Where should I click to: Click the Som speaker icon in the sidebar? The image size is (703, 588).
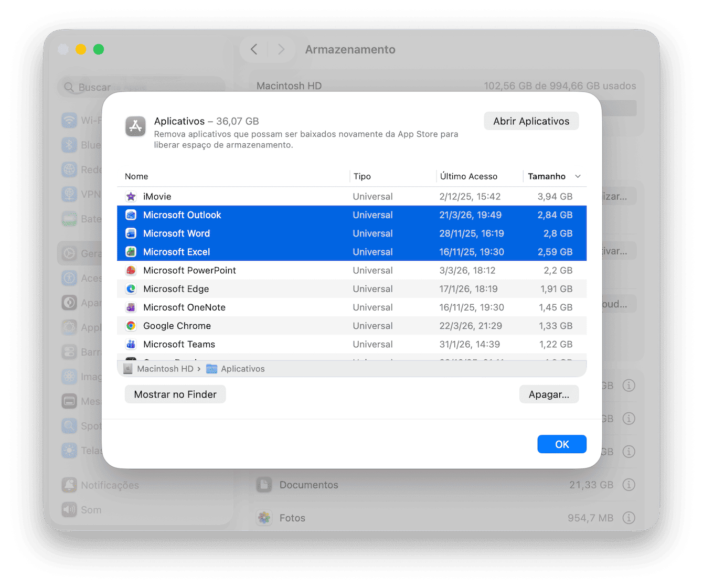coord(69,510)
